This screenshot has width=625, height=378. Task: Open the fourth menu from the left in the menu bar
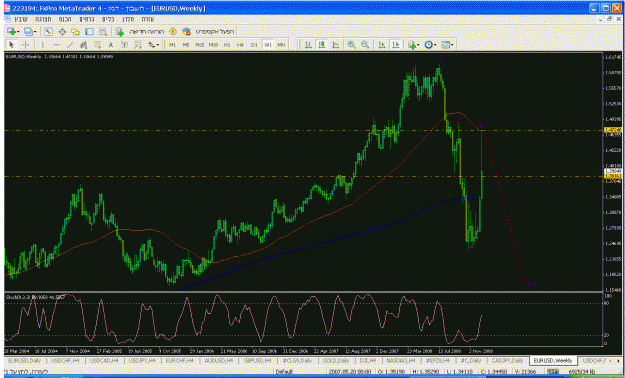pyautogui.click(x=86, y=19)
